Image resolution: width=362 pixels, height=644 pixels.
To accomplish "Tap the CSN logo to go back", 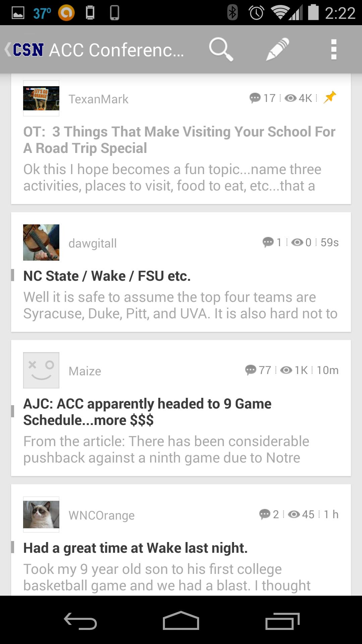I will pyautogui.click(x=27, y=50).
